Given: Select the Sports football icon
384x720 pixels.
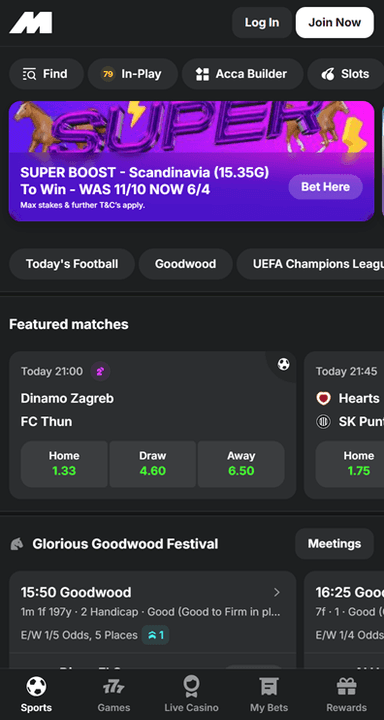Looking at the screenshot, I should pos(36,687).
